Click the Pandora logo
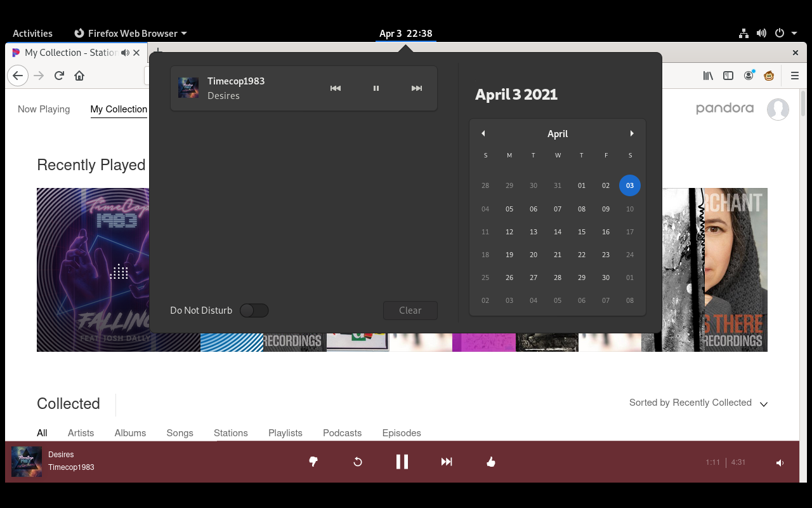This screenshot has height=508, width=812. coord(724,109)
